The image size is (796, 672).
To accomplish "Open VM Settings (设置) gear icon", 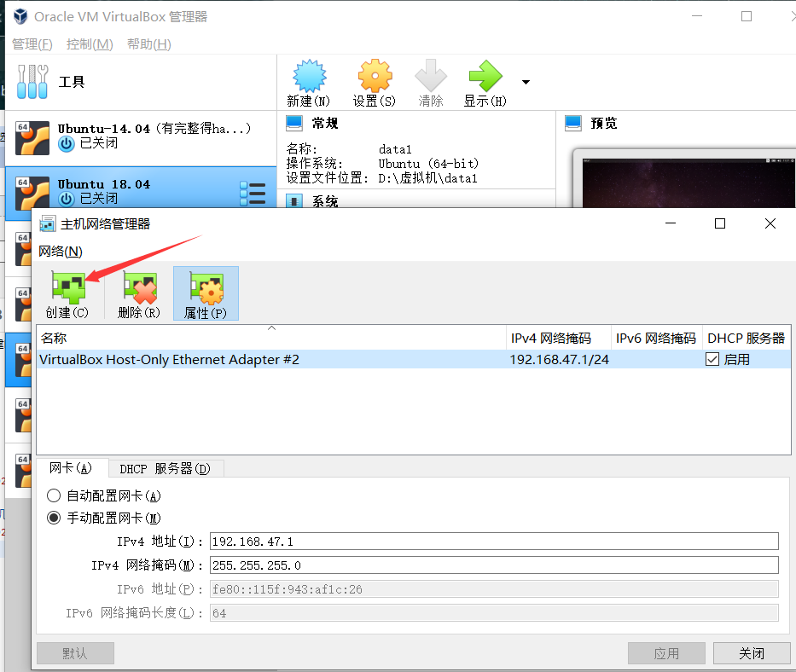I will coord(375,76).
